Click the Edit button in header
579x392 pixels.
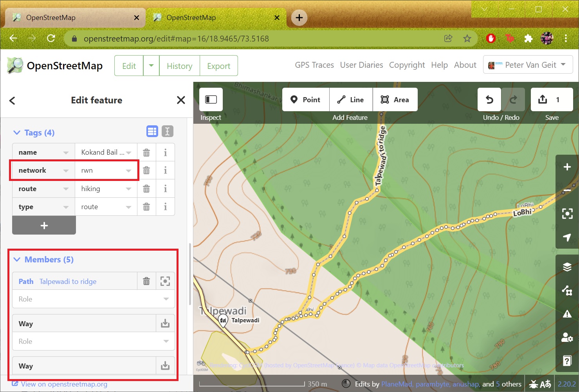point(129,66)
